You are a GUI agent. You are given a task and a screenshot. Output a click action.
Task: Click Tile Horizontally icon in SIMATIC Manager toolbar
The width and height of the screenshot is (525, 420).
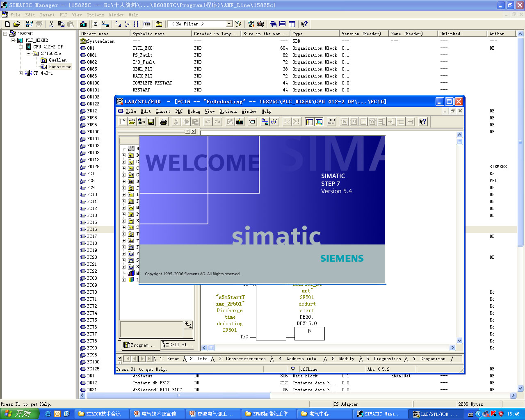283,24
